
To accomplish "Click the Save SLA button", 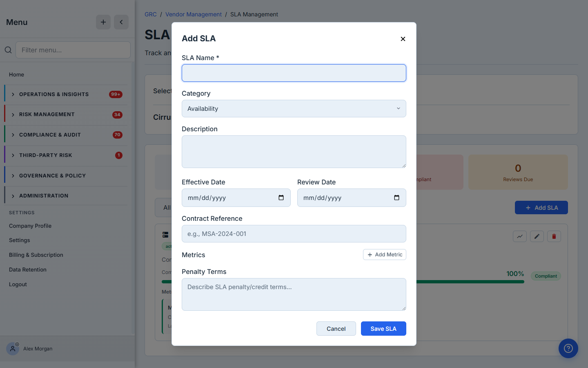I will 383,329.
